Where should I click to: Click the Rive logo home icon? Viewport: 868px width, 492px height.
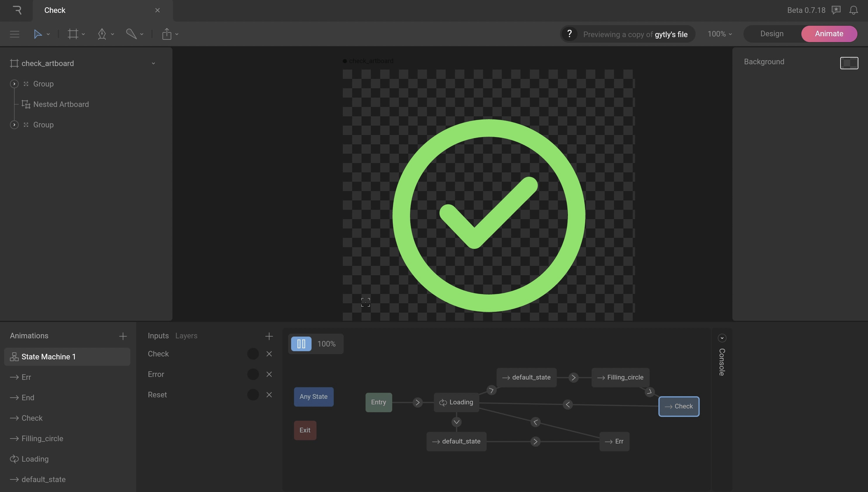tap(17, 10)
